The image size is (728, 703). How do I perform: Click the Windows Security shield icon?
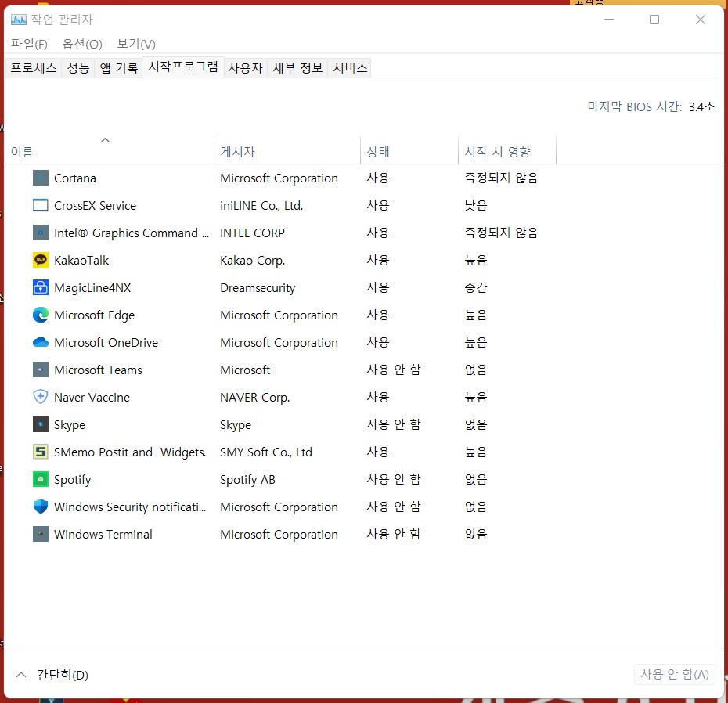pos(41,507)
